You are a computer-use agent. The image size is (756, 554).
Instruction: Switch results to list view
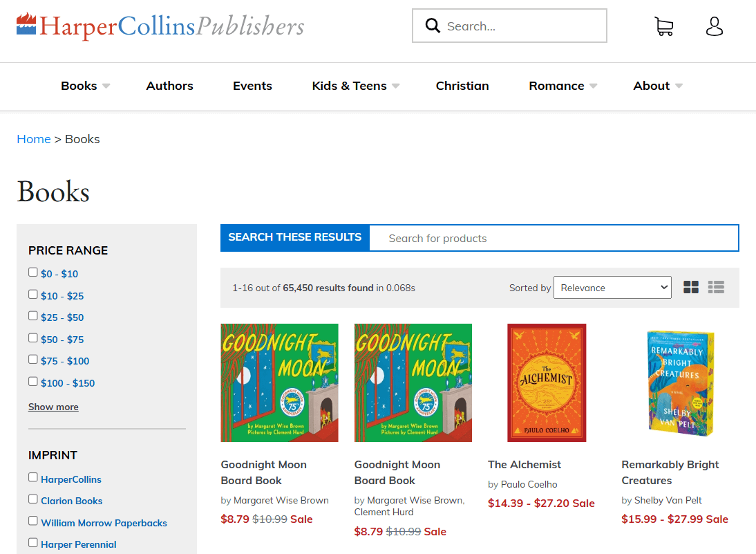coord(716,286)
